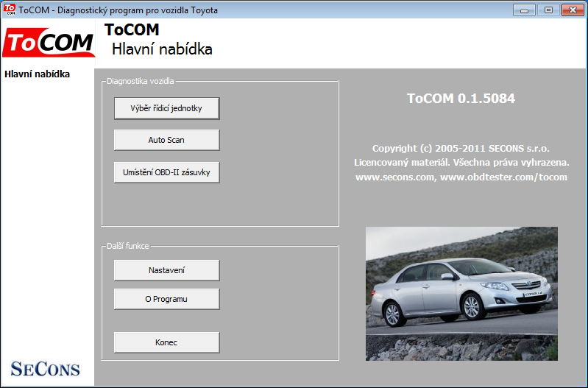The image size is (588, 388).
Task: Show Umístění OBD-II zásuvky
Action: tap(166, 172)
